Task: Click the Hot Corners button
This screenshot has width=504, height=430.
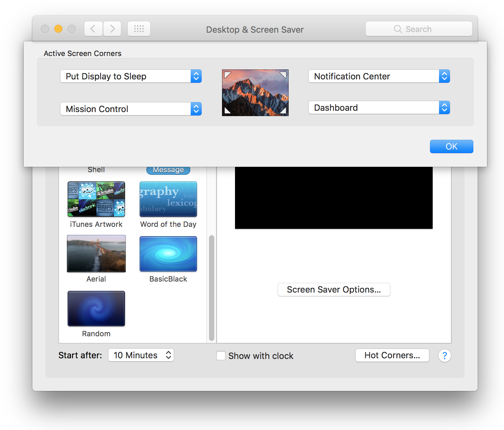Action: point(392,355)
